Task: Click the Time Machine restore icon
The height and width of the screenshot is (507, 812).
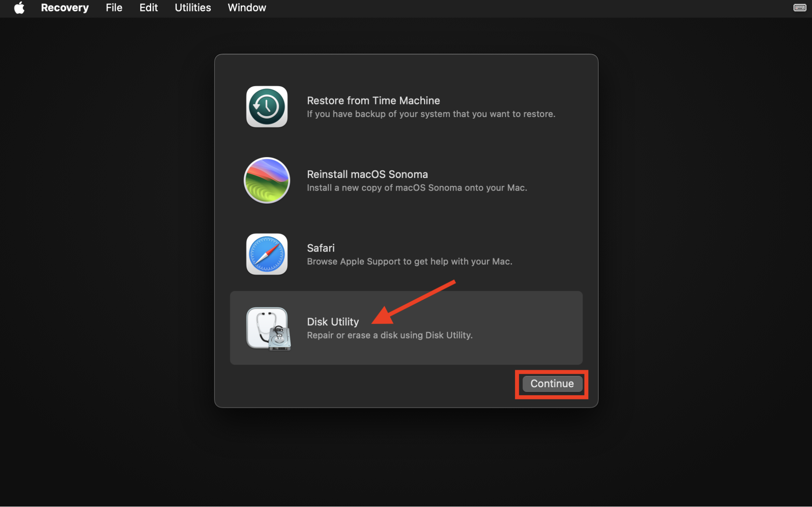Action: point(266,106)
